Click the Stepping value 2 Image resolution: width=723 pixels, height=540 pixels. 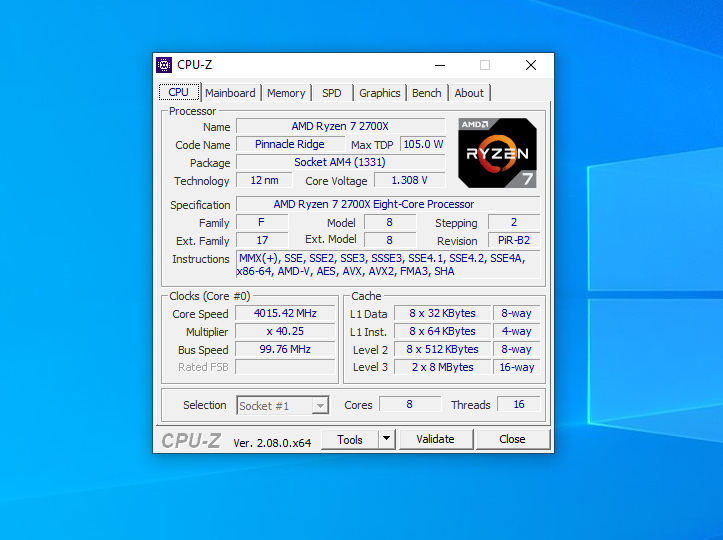514,222
